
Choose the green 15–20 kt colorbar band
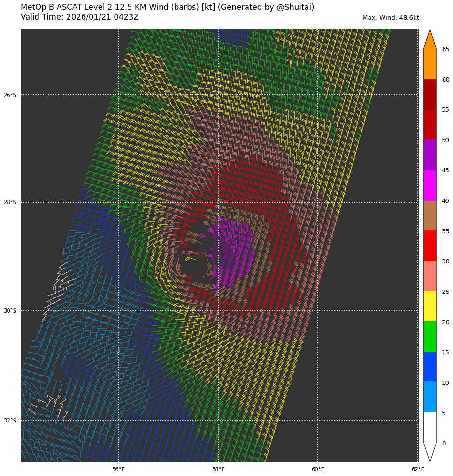click(430, 336)
